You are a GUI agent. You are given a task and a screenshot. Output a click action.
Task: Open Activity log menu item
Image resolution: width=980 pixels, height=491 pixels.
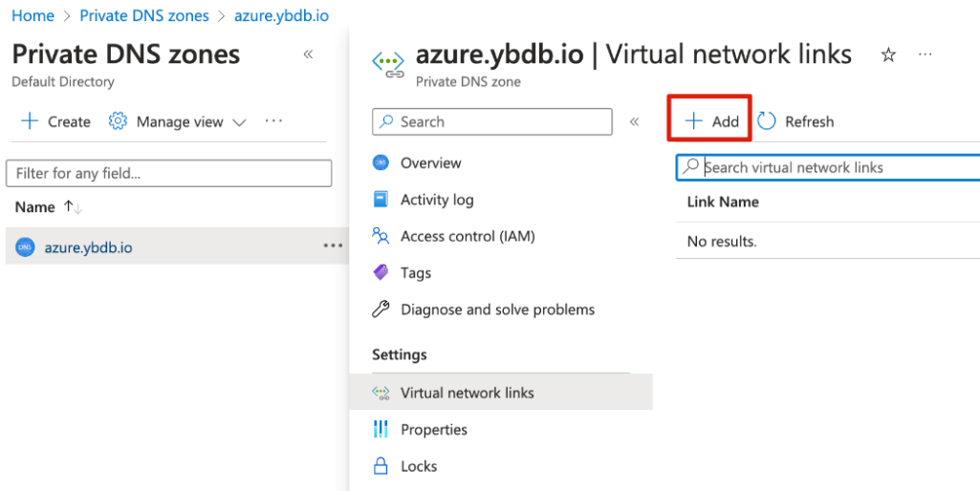(x=437, y=200)
